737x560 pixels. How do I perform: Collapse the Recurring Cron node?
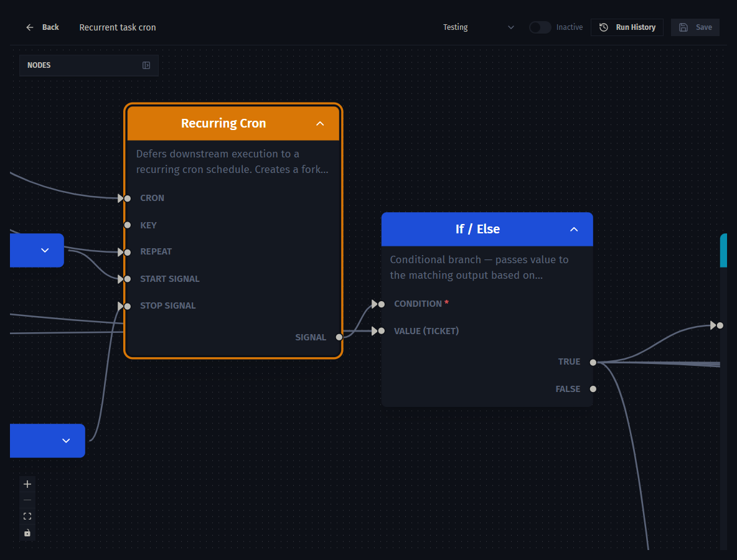tap(320, 124)
